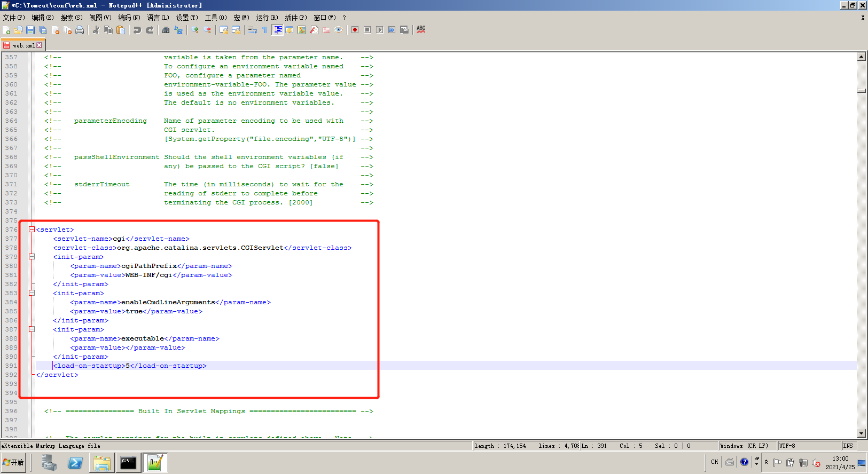Toggle Word Wrap in toolbar
Viewport: 868px width, 474px height.
click(x=253, y=30)
